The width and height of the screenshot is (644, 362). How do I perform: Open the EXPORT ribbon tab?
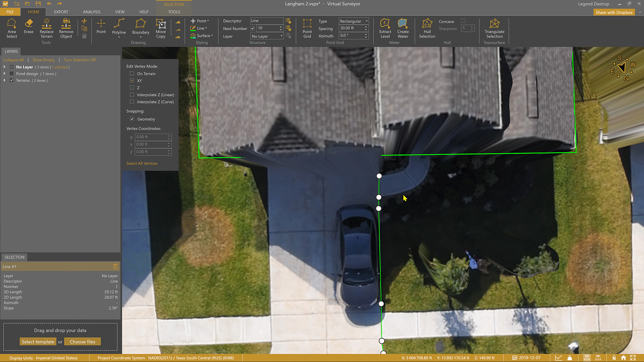[x=61, y=12]
